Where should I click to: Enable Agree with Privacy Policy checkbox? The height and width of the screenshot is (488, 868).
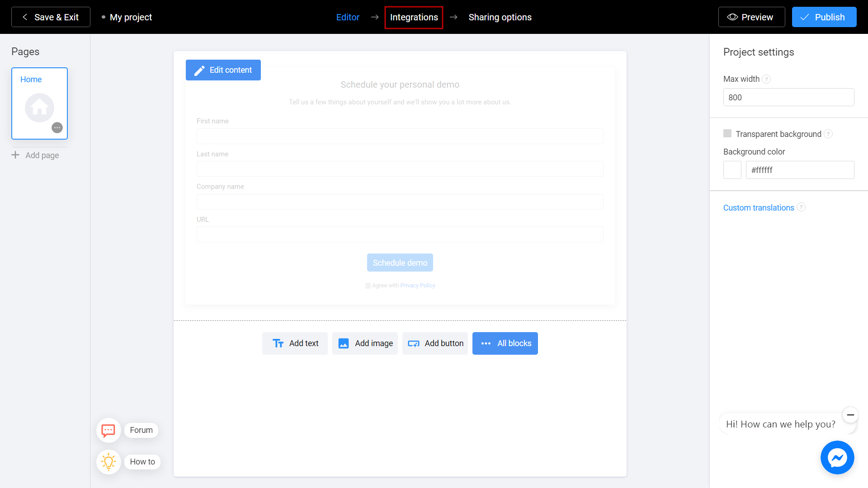coord(367,285)
